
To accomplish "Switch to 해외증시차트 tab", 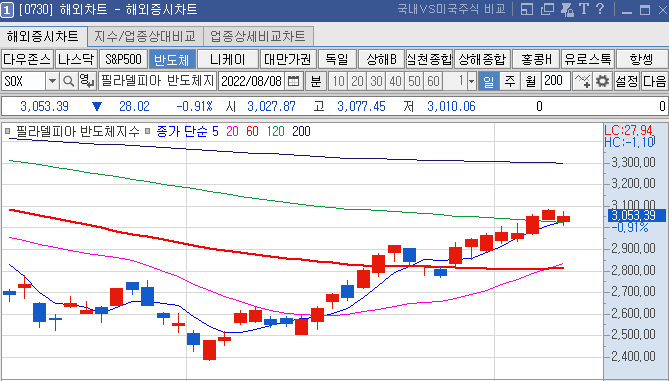I will coord(43,36).
